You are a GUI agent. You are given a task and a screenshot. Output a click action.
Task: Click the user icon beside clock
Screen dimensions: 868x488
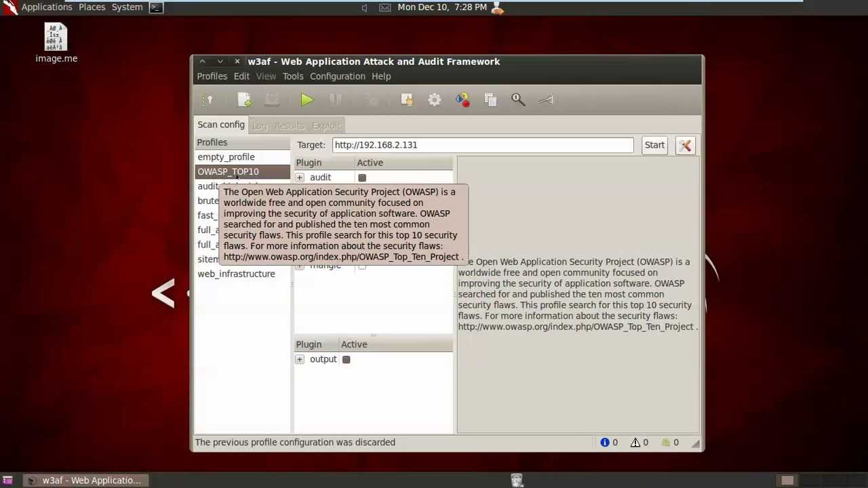(497, 7)
